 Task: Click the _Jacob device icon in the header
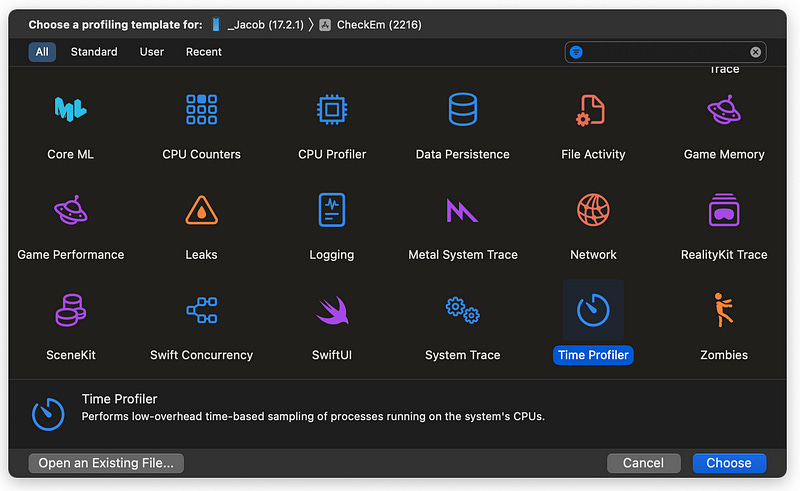coord(216,24)
